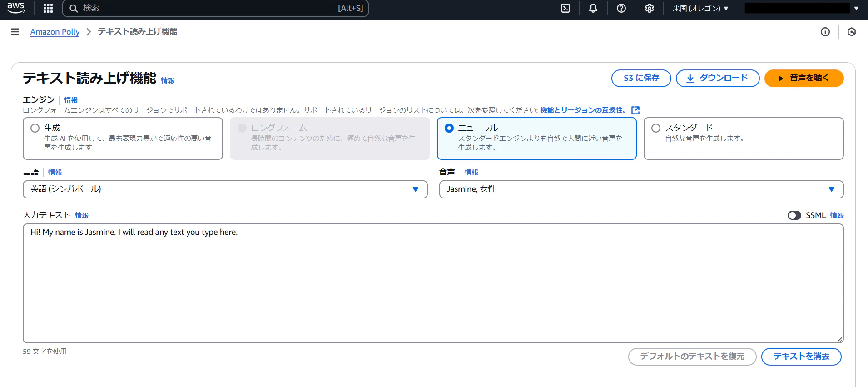Open the external link icon for region compatibility
The image size is (868, 387).
pyautogui.click(x=635, y=110)
